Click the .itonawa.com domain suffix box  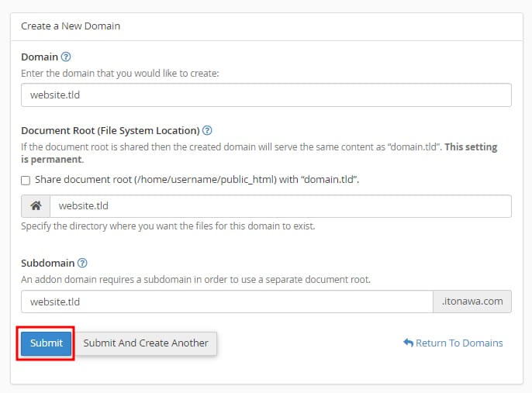tap(472, 302)
